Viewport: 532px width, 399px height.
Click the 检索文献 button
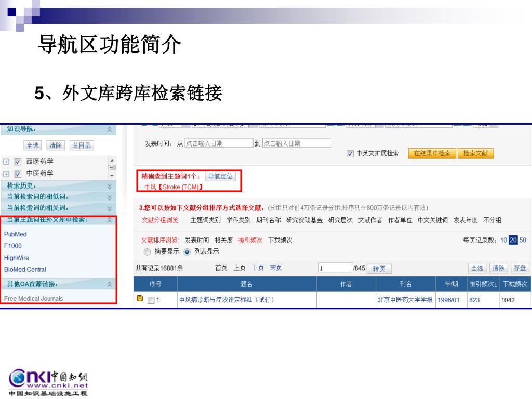click(x=475, y=153)
